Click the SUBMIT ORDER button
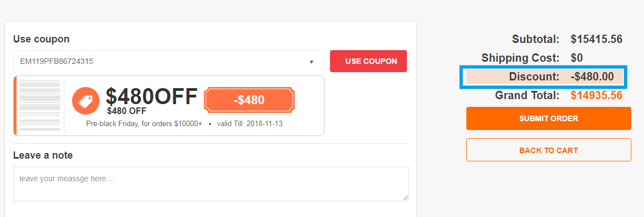The image size is (644, 217). point(549,118)
